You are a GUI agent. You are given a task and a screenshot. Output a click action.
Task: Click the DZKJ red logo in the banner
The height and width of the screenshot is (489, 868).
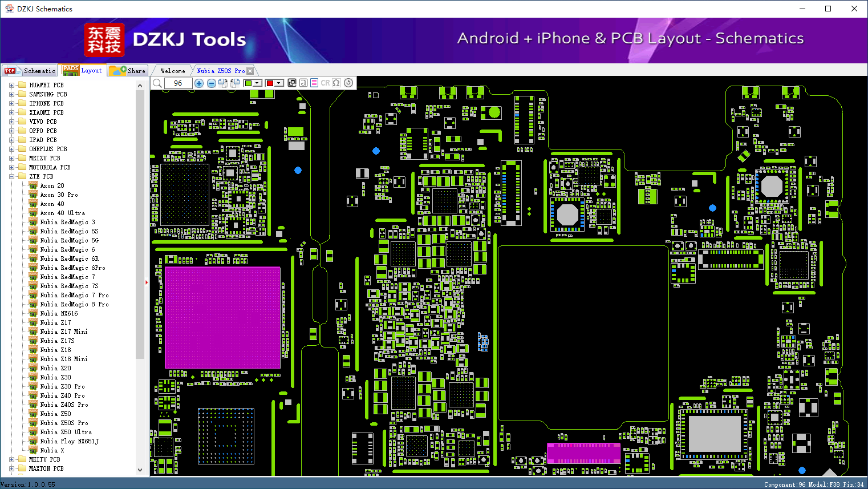coord(104,40)
